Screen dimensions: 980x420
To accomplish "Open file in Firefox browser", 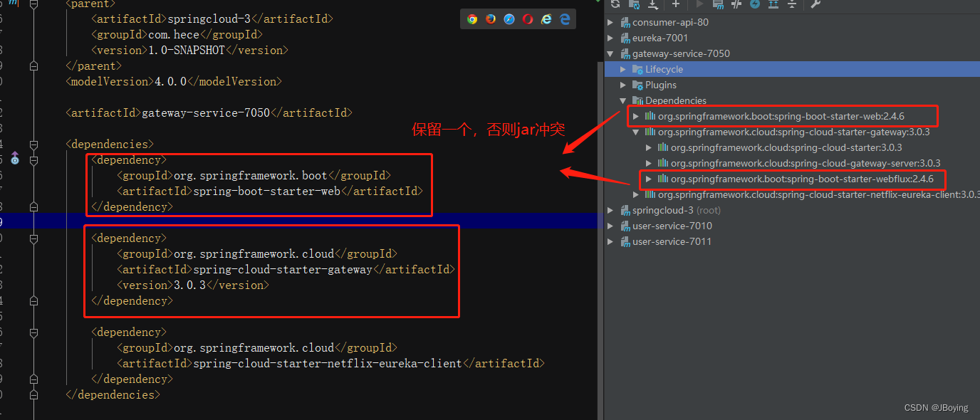I will click(491, 19).
